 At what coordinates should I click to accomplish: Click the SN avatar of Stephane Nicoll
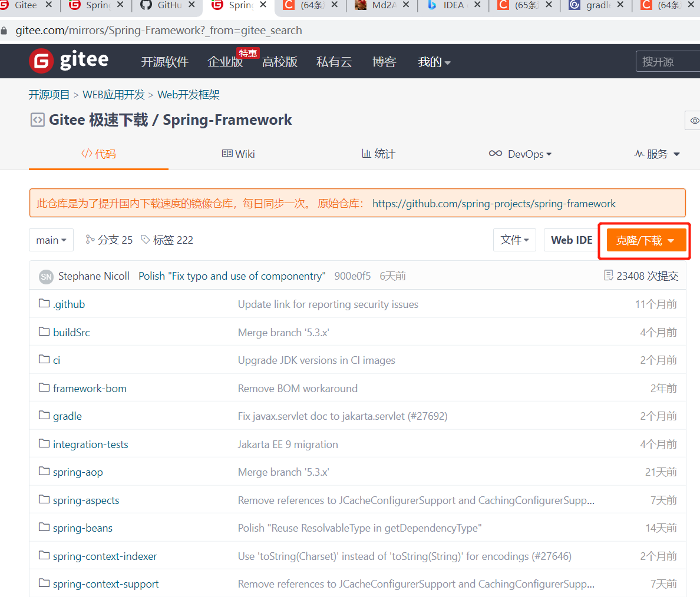click(46, 277)
